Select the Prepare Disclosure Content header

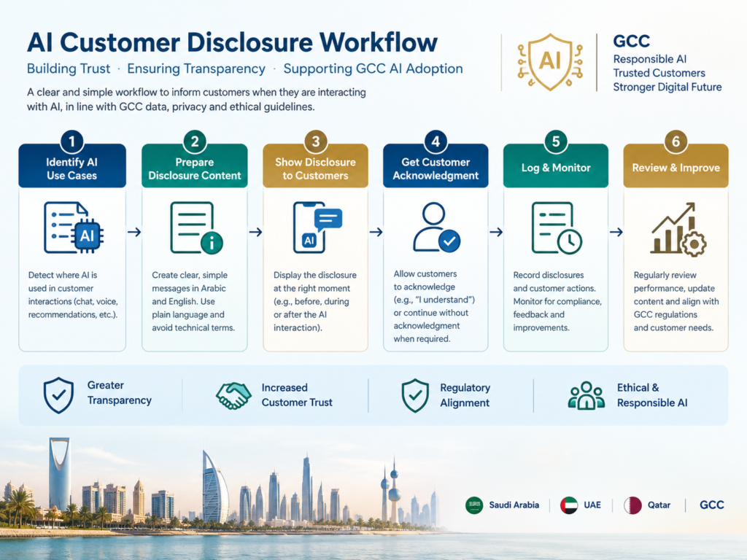tap(194, 166)
